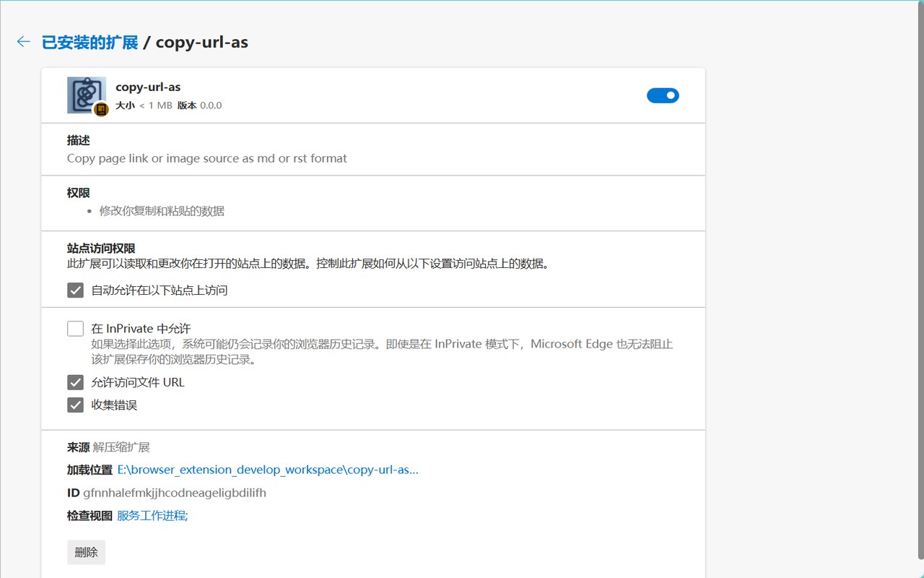
Task: Uncheck 收集错误 checkbox
Action: point(75,405)
